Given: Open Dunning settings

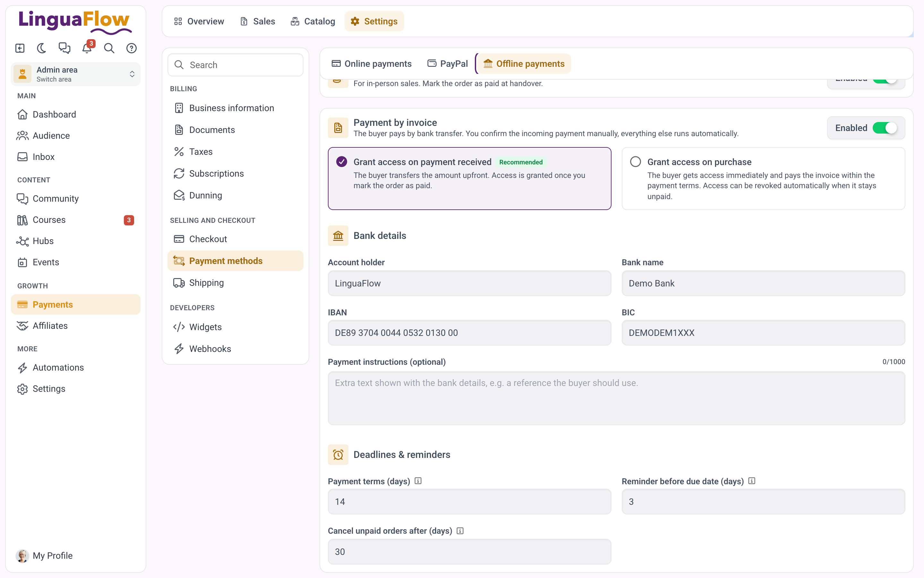Looking at the screenshot, I should (x=235, y=195).
